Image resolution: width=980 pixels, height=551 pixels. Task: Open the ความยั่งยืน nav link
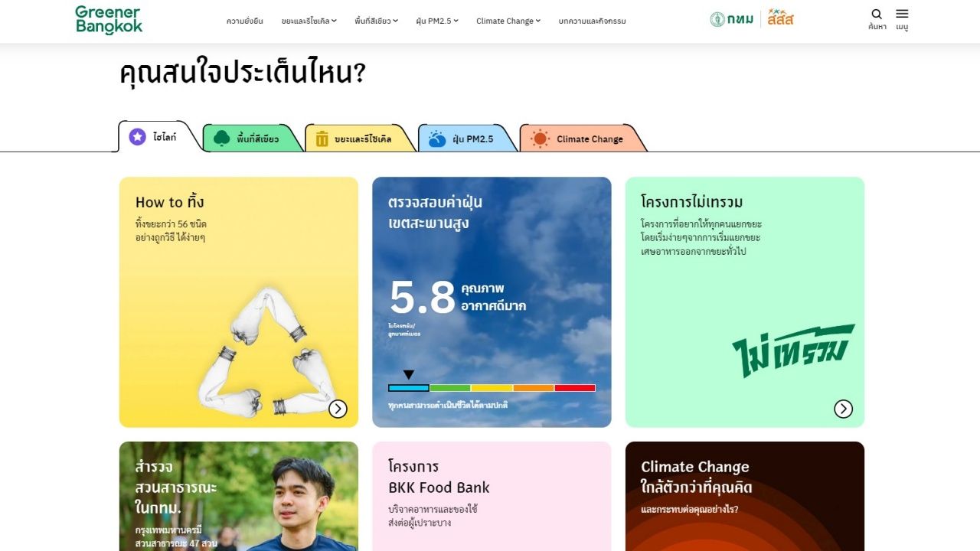pyautogui.click(x=245, y=21)
